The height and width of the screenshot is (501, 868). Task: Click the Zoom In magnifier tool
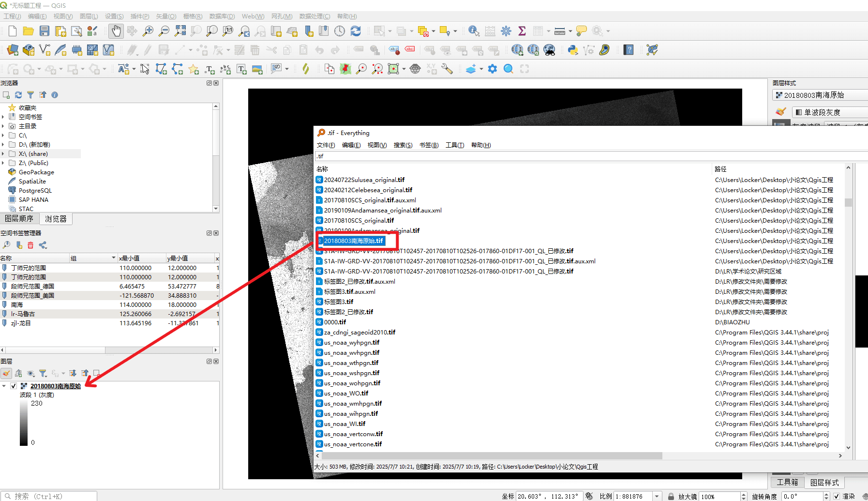click(x=148, y=31)
